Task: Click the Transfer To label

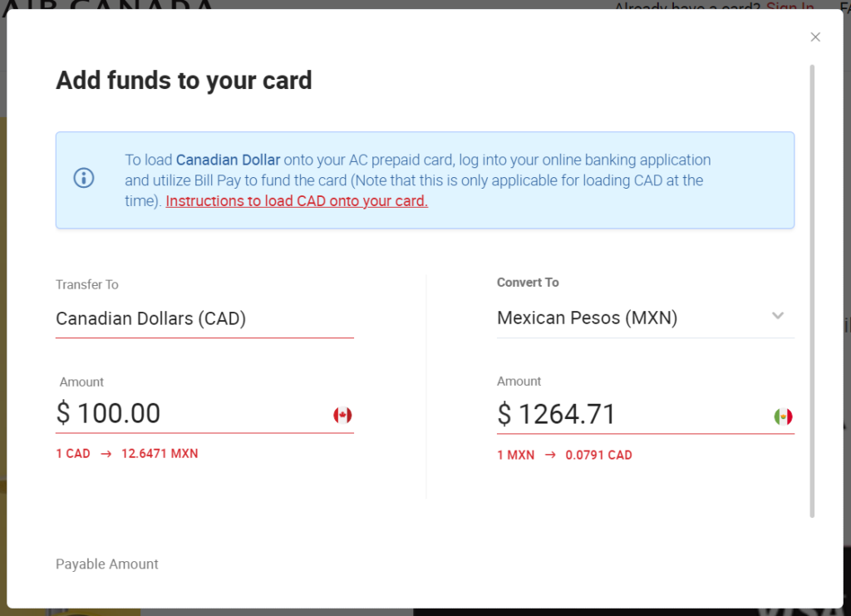Action: point(86,284)
